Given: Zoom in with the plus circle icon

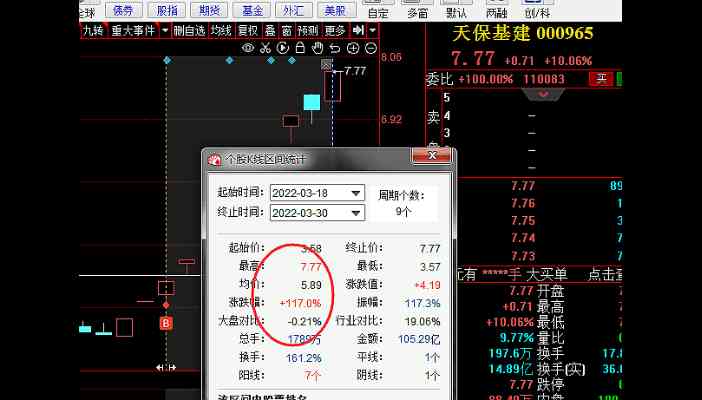Looking at the screenshot, I should pos(353,48).
